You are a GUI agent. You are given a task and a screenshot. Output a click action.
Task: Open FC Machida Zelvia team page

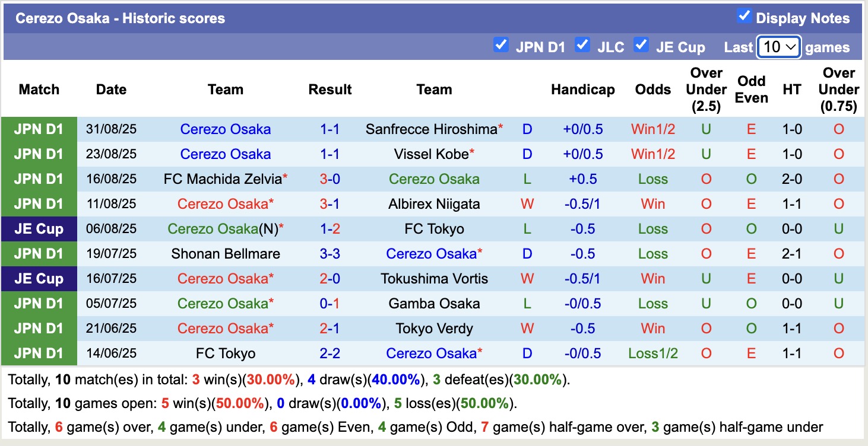[x=221, y=179]
